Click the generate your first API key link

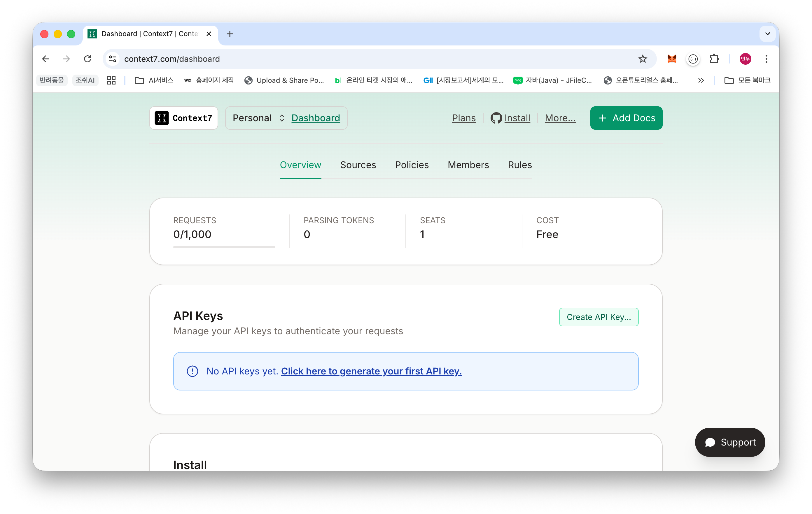(371, 371)
